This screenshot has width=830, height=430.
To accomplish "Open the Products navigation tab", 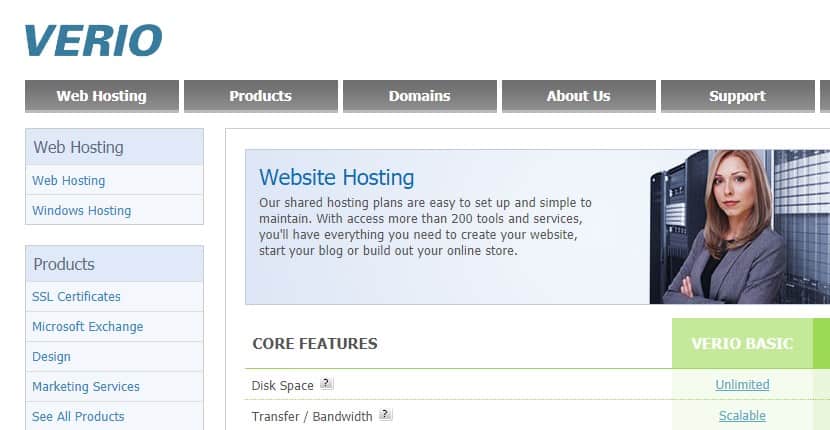I will (x=260, y=96).
